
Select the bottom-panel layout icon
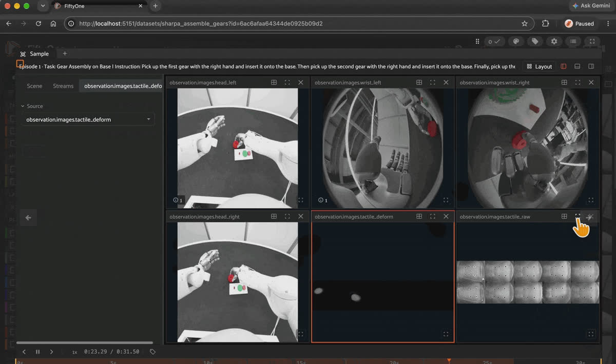pos(577,66)
